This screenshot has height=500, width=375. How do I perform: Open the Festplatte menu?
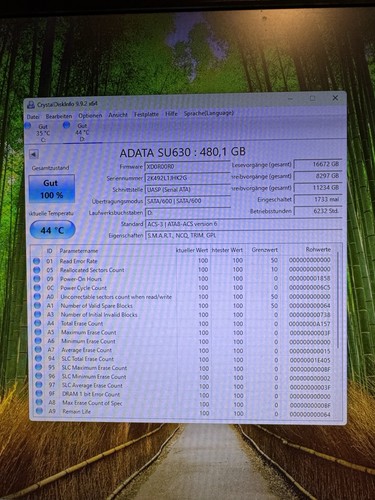tap(146, 114)
